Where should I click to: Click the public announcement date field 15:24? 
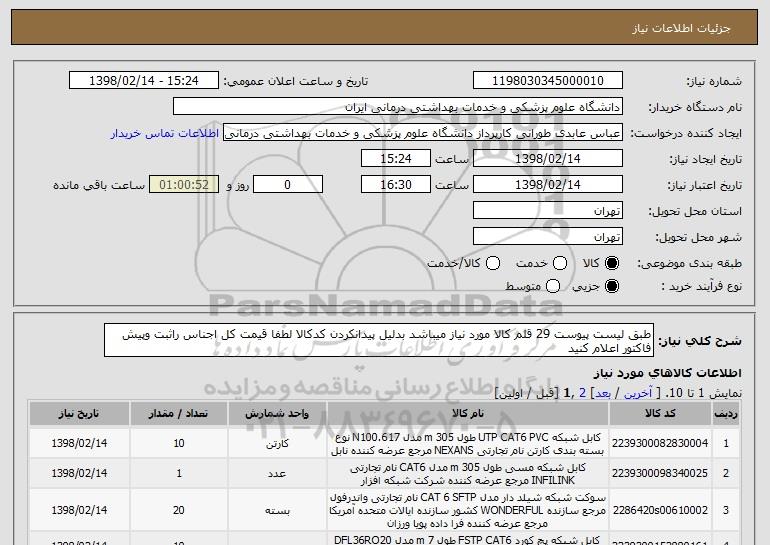[144, 81]
